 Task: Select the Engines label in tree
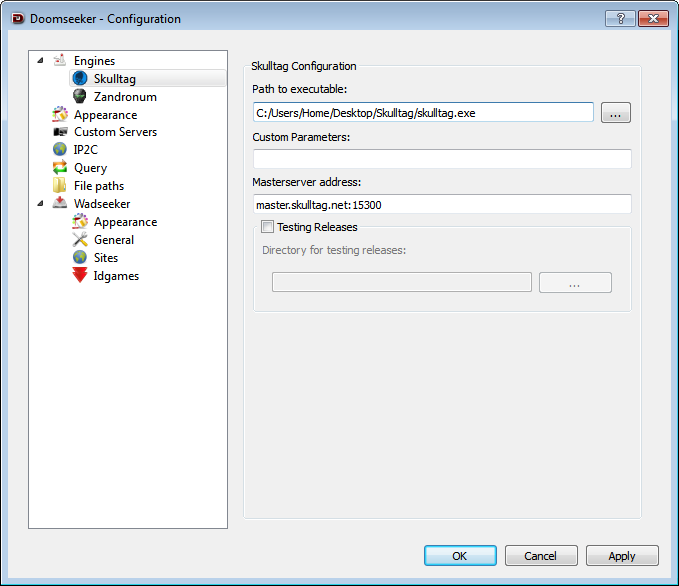(94, 61)
